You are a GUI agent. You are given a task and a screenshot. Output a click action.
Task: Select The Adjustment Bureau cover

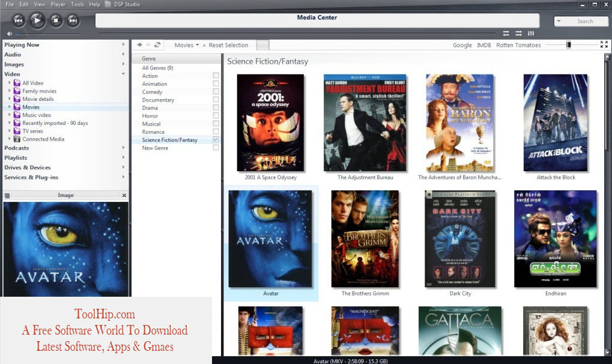[365, 123]
